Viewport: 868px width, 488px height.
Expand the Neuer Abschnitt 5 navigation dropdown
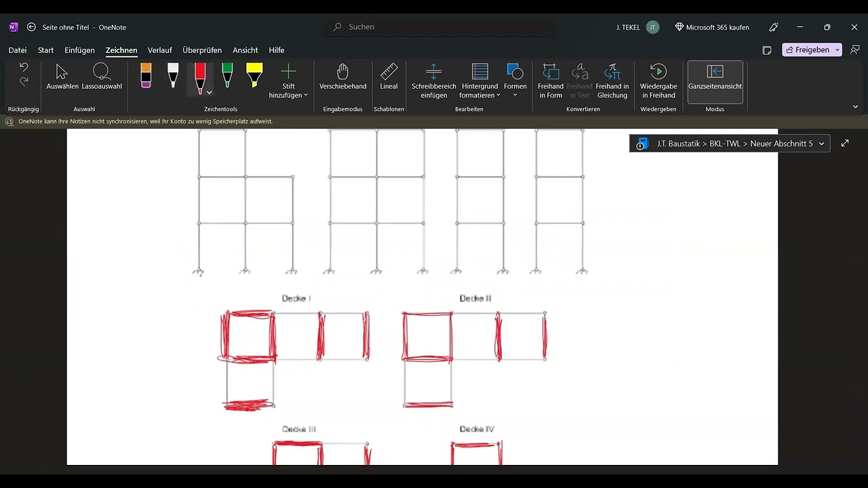click(x=821, y=144)
